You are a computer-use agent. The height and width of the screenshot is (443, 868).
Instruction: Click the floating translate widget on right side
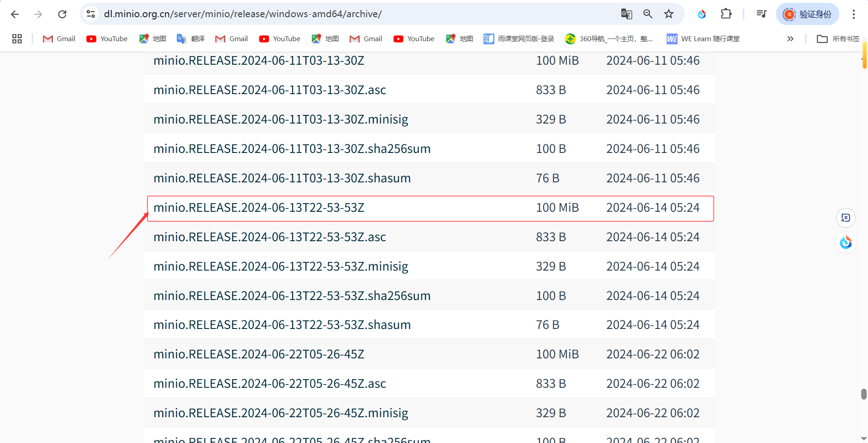click(846, 218)
